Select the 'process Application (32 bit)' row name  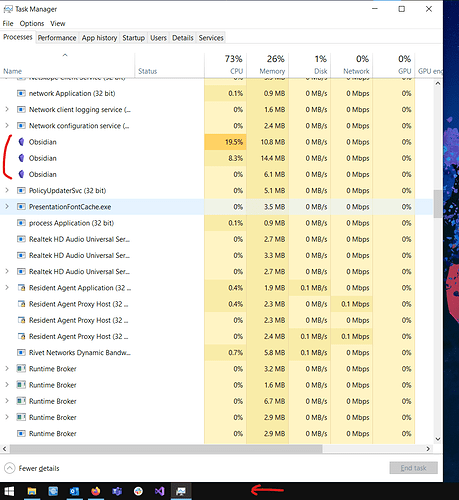[x=71, y=223]
